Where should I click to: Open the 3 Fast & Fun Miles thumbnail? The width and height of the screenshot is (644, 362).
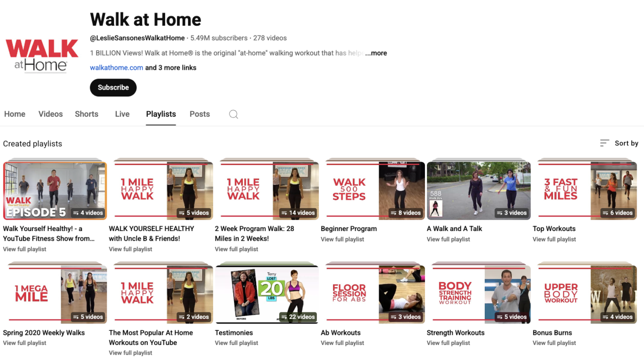pos(585,191)
